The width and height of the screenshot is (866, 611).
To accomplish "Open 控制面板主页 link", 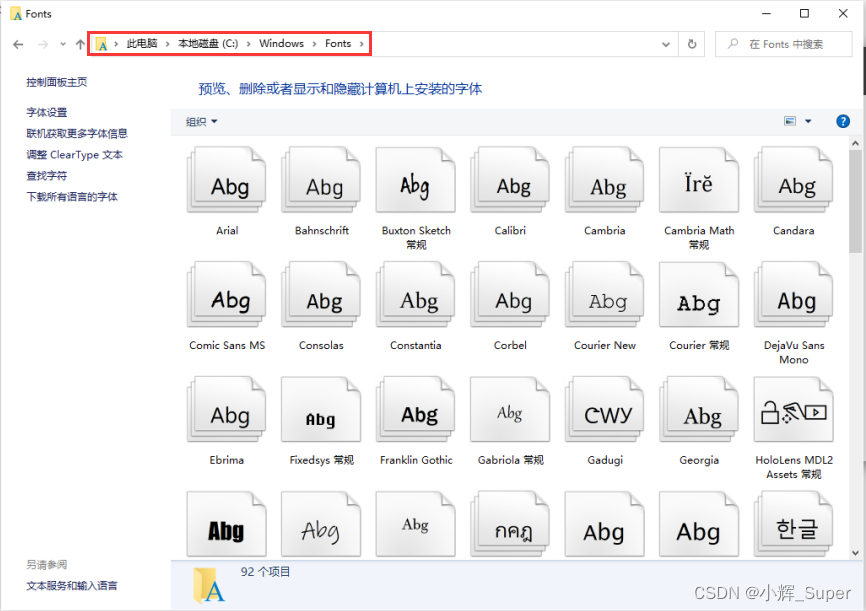I will coord(57,82).
